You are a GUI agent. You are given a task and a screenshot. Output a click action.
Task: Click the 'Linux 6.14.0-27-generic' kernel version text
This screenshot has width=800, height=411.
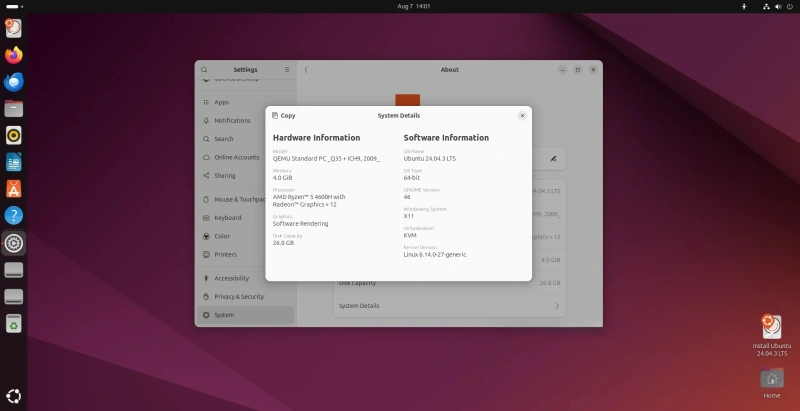point(435,255)
